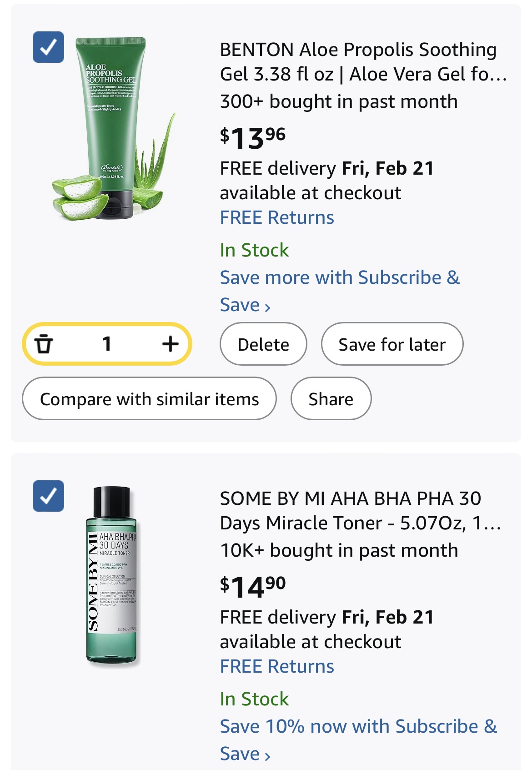Tap the Share button
532x770 pixels.
click(x=331, y=399)
